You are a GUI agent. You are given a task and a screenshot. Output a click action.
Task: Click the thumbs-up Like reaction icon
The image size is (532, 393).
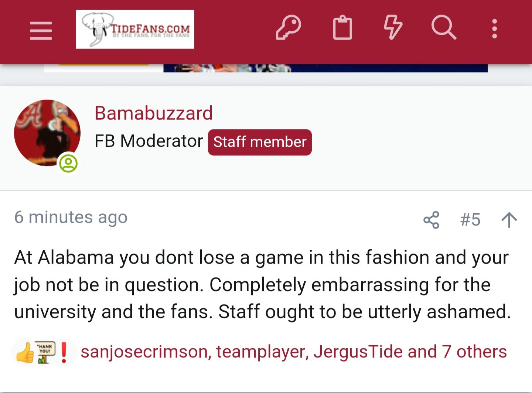tap(25, 352)
